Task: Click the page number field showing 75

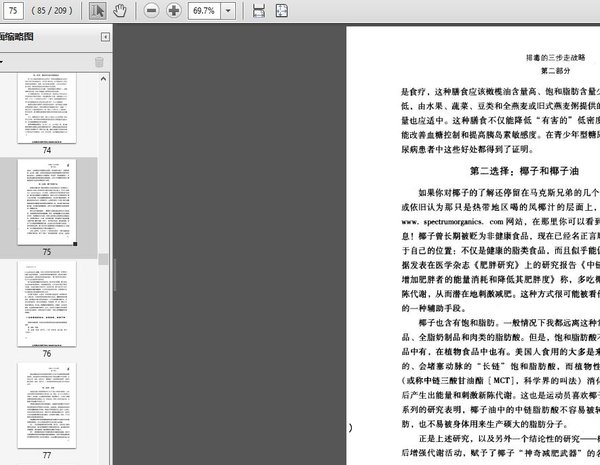Action: click(x=13, y=10)
